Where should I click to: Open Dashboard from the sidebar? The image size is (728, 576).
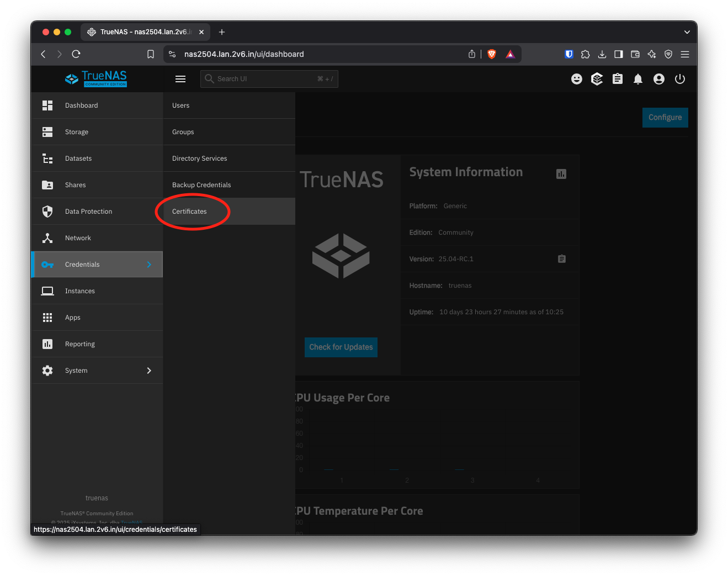tap(97, 105)
